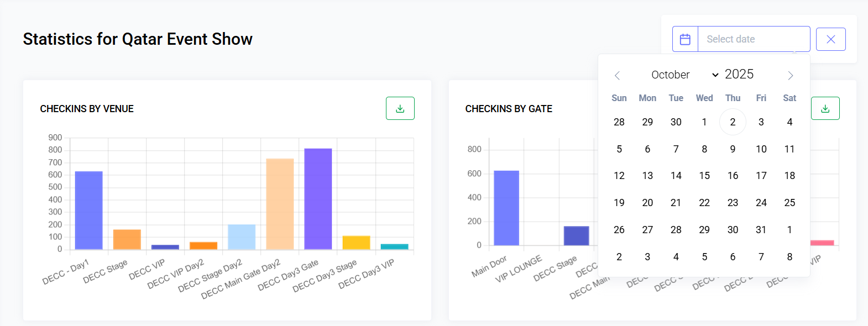868x326 pixels.
Task: Click the DECC - Day1 venue bar
Action: click(88, 210)
